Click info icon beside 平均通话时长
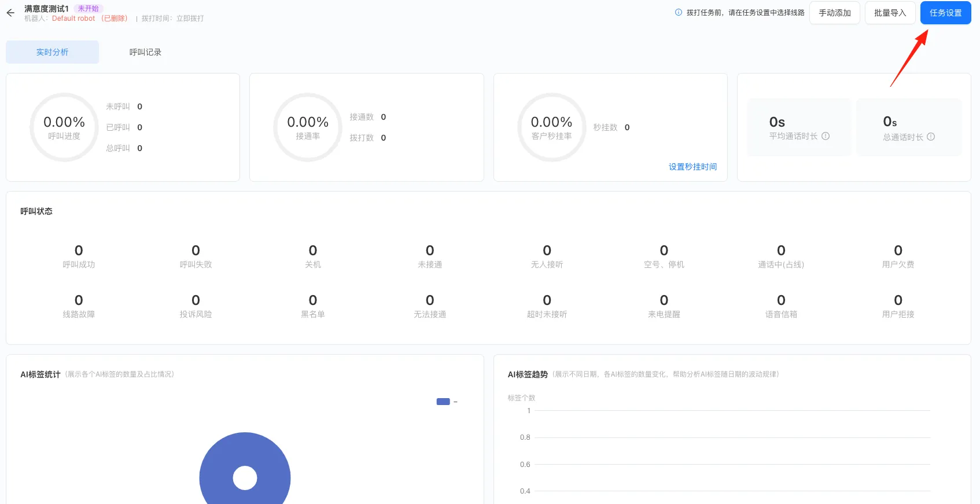Viewport: 980px width, 504px height. pos(826,136)
